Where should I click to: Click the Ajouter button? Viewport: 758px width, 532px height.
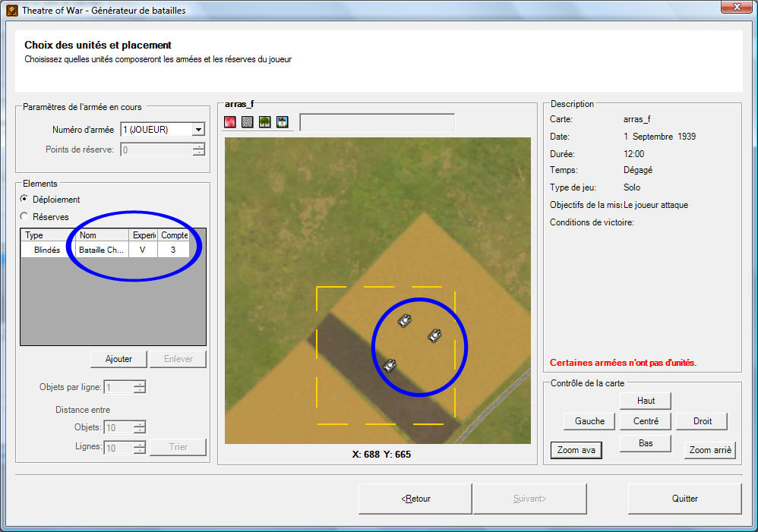coord(118,359)
